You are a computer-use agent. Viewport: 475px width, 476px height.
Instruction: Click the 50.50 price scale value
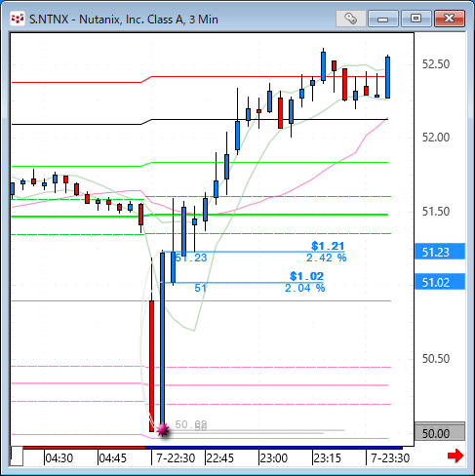[x=436, y=359]
